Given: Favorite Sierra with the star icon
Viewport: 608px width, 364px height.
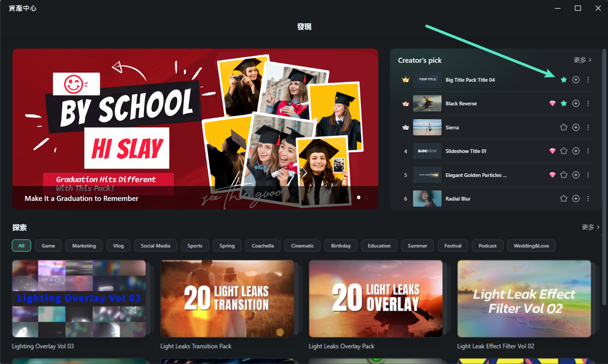Looking at the screenshot, I should tap(563, 127).
